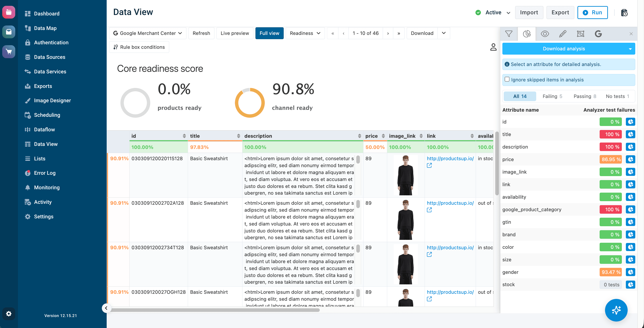Open pie chart analysis for id attribute
This screenshot has width=644, height=328.
click(x=630, y=122)
